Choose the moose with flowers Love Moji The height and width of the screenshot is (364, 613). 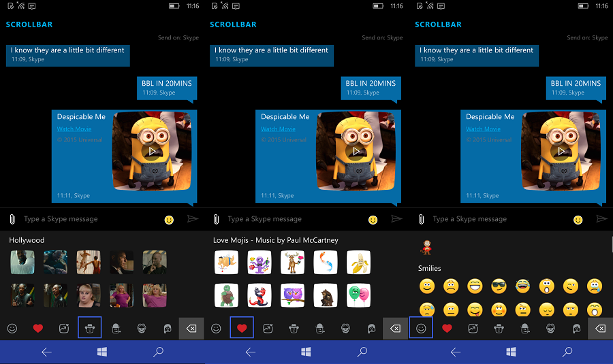[x=292, y=262]
